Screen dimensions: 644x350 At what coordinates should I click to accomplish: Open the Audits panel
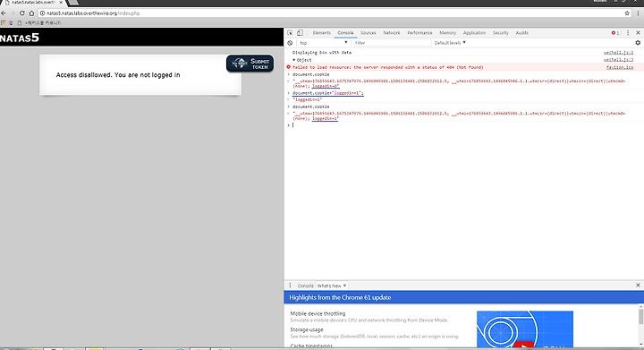522,33
